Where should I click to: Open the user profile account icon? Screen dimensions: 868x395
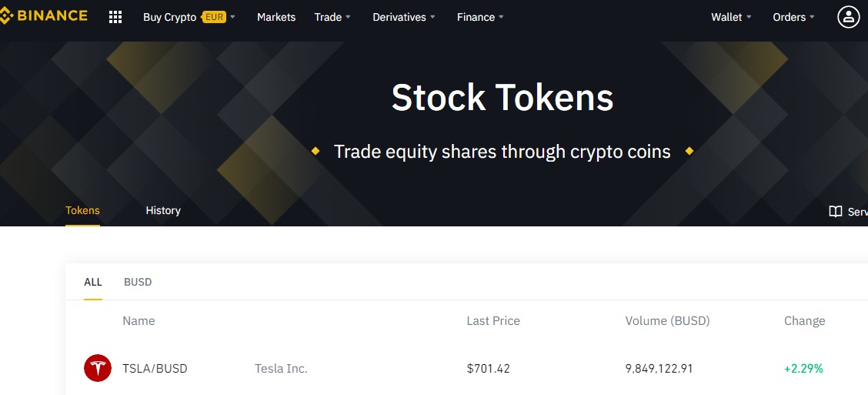(848, 17)
